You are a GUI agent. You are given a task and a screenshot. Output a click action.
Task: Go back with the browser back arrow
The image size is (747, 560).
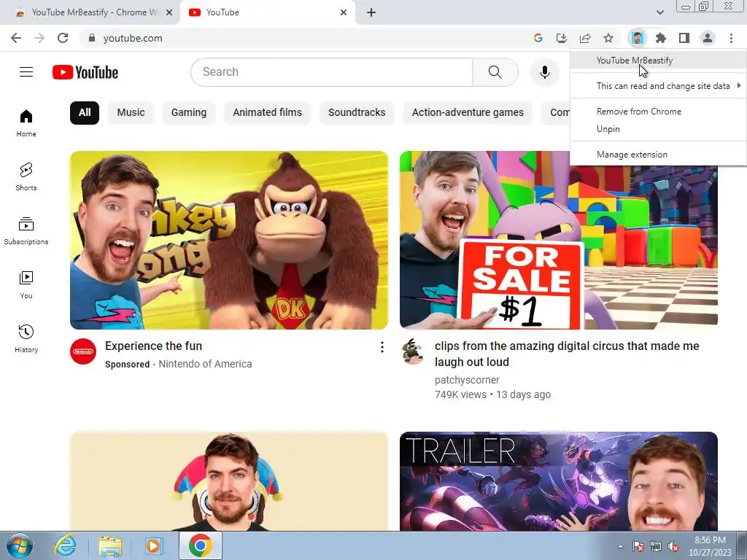pos(16,38)
